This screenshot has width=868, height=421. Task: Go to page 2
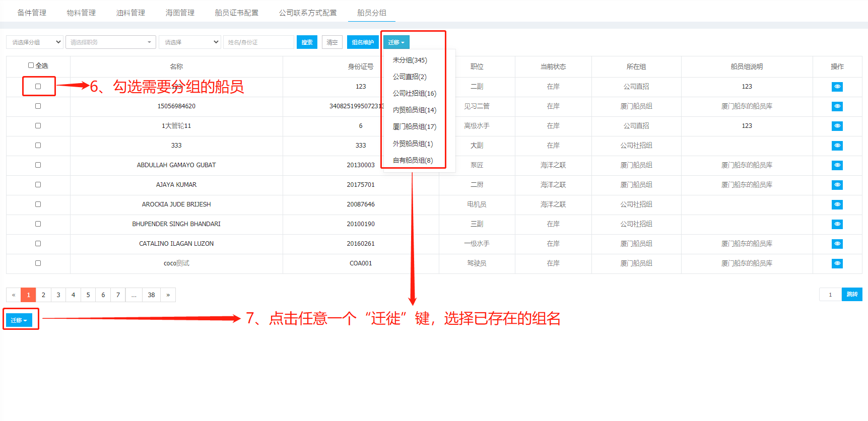point(43,295)
